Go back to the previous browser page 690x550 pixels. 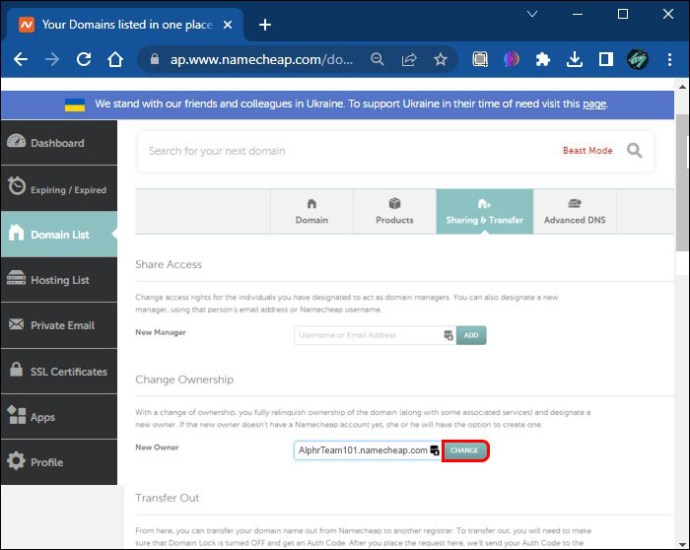[x=21, y=59]
